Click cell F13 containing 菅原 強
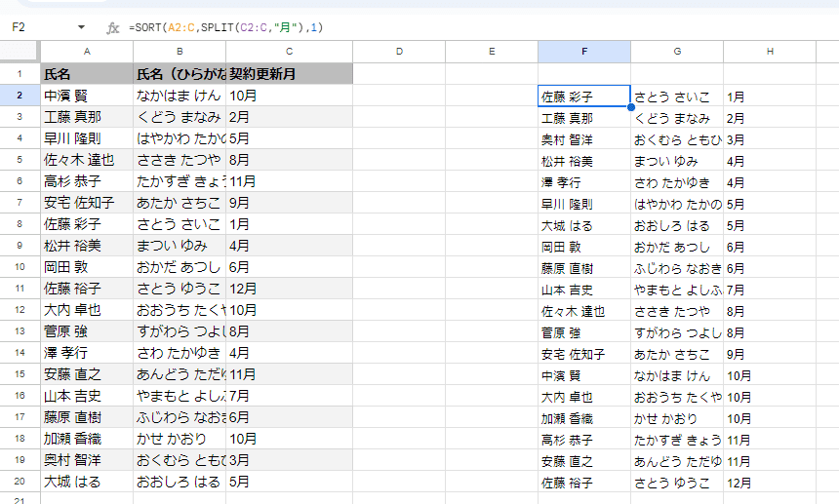This screenshot has width=839, height=504. (584, 331)
